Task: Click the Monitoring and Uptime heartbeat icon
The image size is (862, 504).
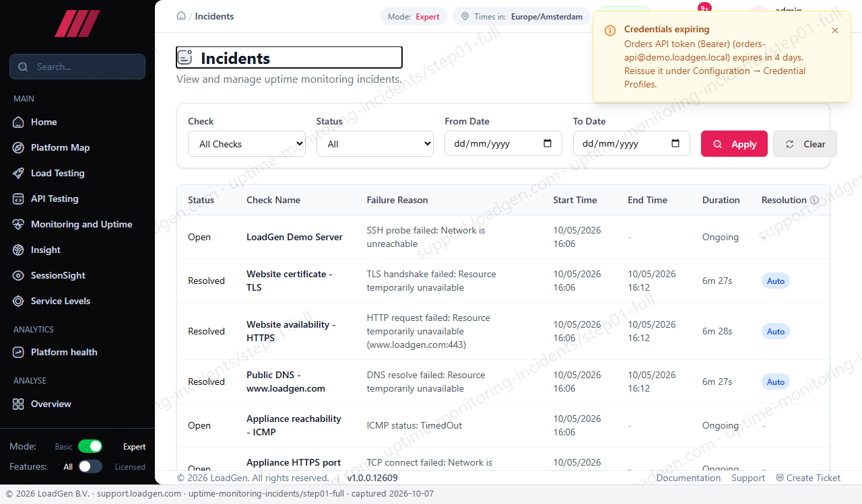Action: pyautogui.click(x=18, y=224)
